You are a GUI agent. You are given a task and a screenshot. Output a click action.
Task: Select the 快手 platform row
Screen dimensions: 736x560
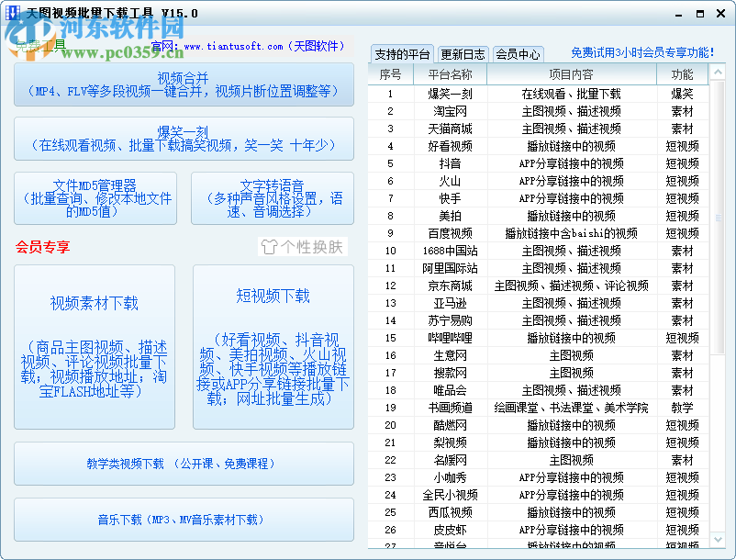coord(539,198)
